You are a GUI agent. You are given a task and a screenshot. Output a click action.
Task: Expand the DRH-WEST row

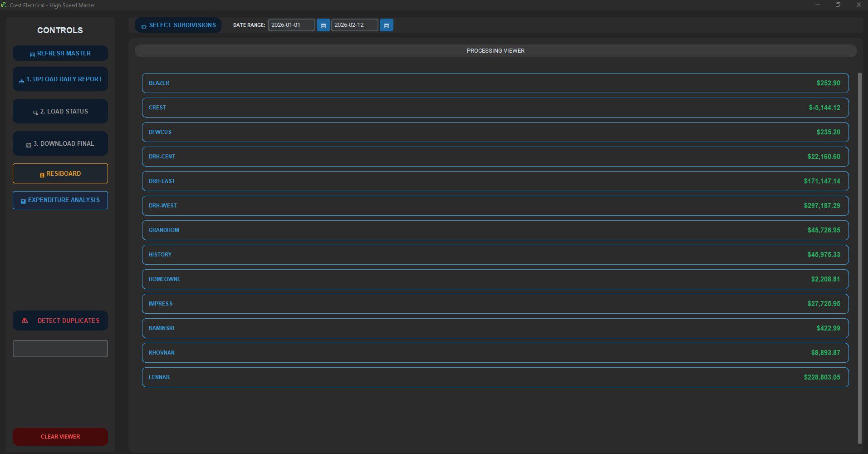click(x=495, y=206)
